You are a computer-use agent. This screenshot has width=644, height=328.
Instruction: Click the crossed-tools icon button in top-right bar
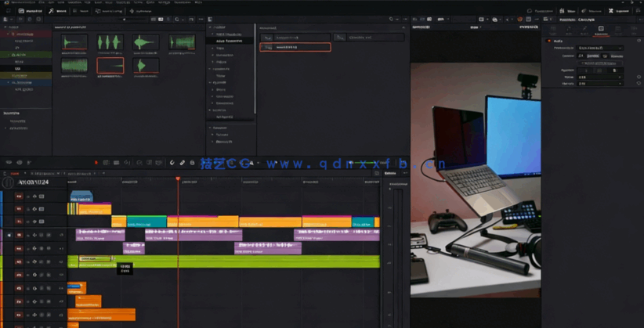pos(611,11)
